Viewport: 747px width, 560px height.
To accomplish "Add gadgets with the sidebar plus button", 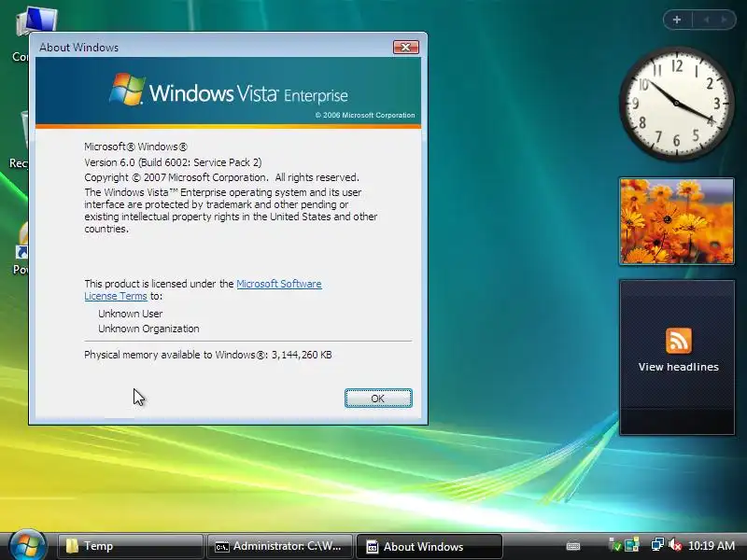I will click(677, 20).
